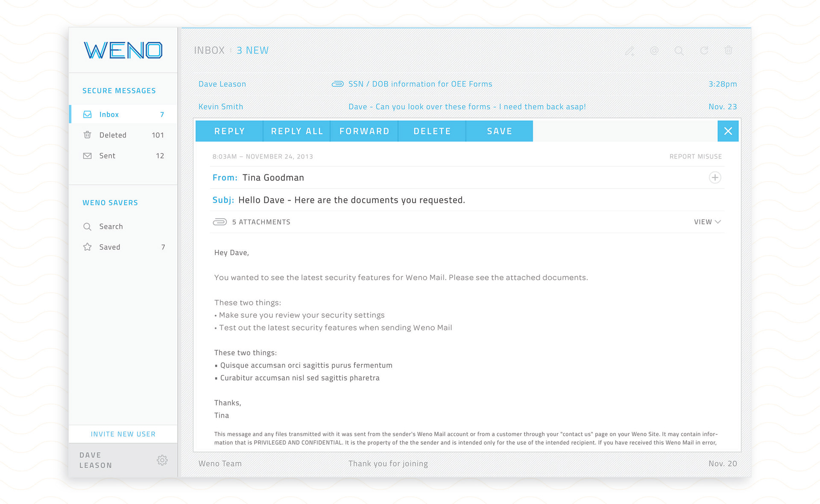Click the Forward button

[x=364, y=131]
